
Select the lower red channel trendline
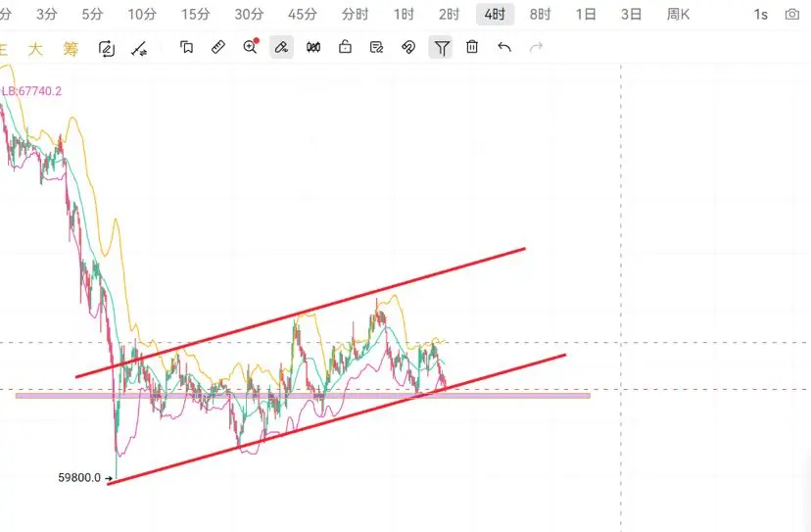336,419
